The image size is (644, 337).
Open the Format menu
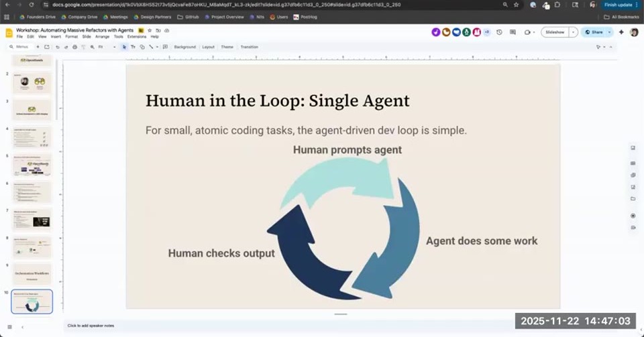point(72,37)
